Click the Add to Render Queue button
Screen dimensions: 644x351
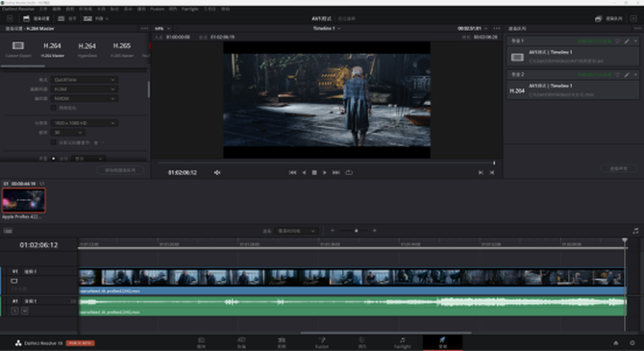(x=120, y=170)
